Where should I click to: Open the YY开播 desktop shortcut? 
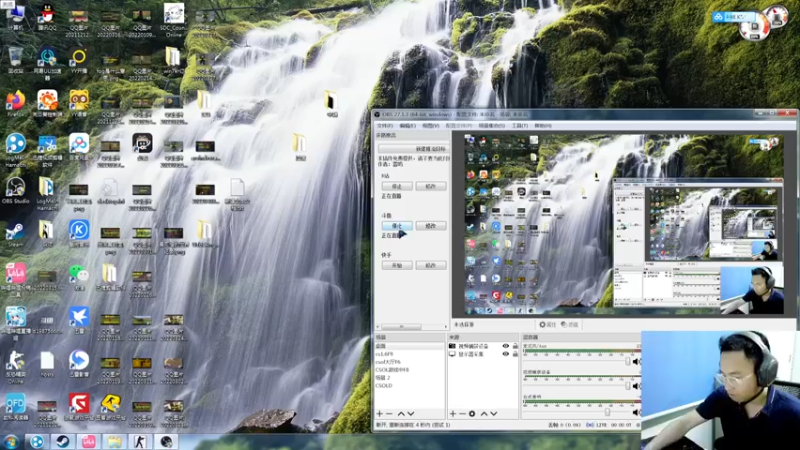click(79, 61)
